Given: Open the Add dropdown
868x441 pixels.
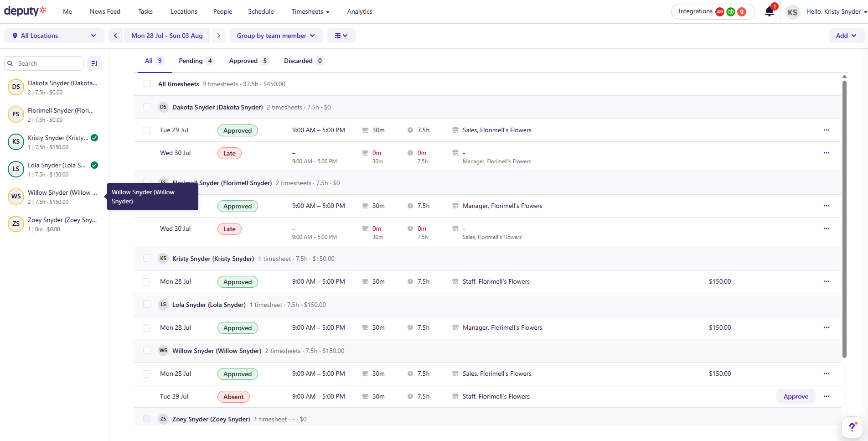Looking at the screenshot, I should (x=846, y=36).
